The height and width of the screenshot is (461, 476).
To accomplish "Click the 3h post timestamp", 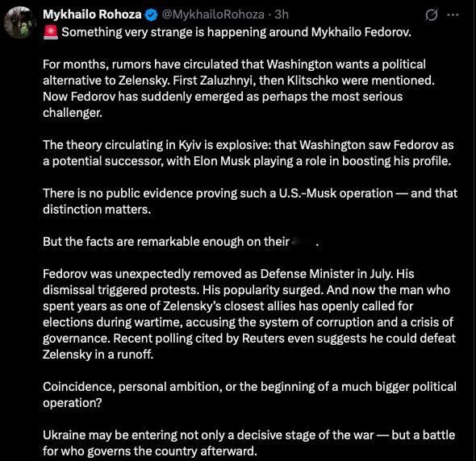I will click(x=282, y=15).
